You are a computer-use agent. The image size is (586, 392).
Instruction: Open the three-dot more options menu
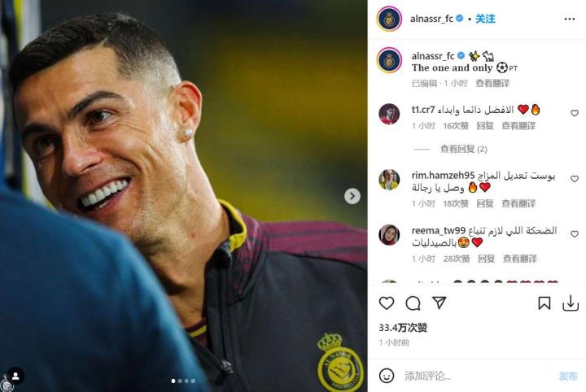(x=570, y=19)
